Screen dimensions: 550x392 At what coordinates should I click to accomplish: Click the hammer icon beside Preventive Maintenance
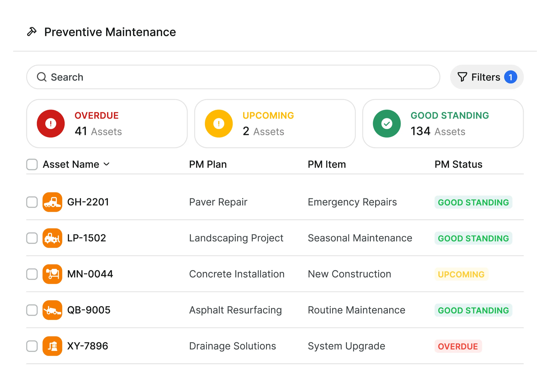(x=32, y=32)
